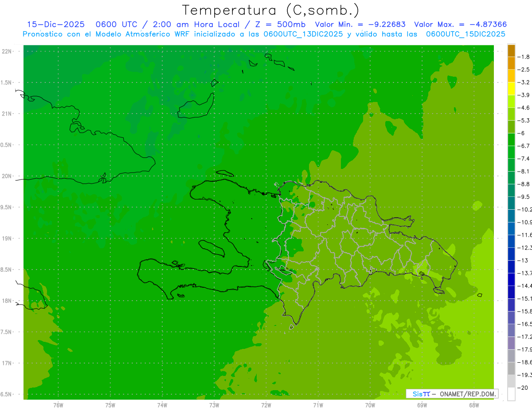Click the "-18.6" legend value
Image resolution: width=532 pixels, height=411 pixels.
[525, 362]
